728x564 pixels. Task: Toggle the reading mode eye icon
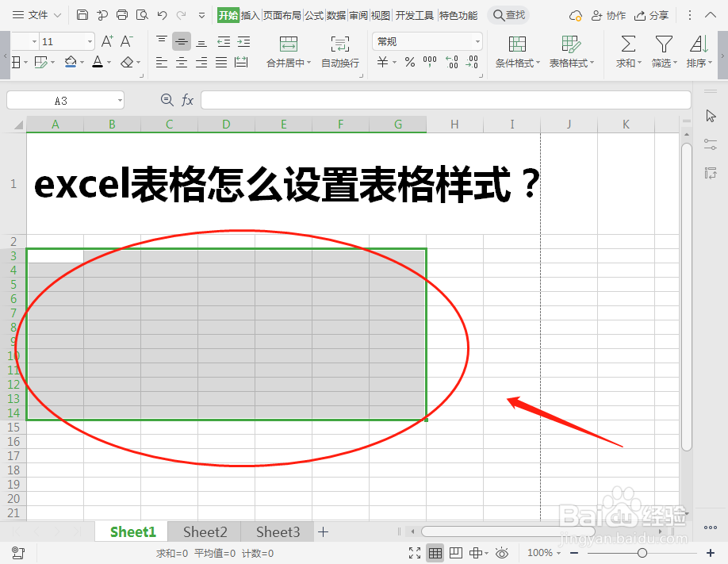(502, 552)
